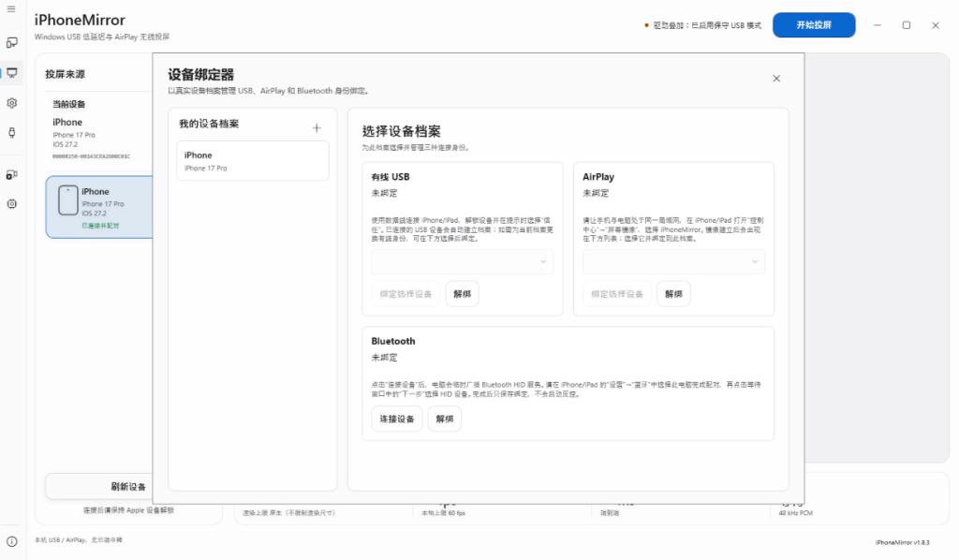Open the USB plug sidebar icon
Viewport: 959px width, 560px height.
[11, 133]
